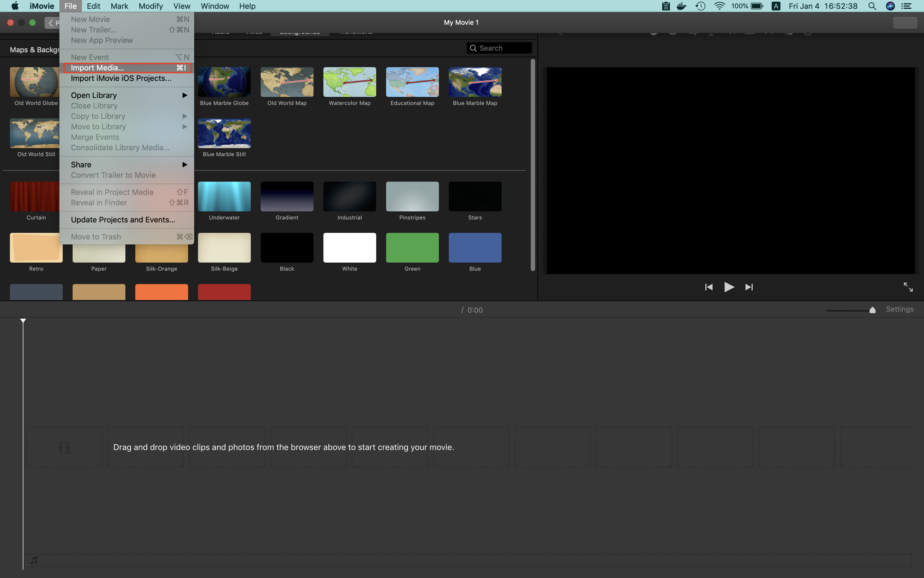
Task: Select Educational Map thumbnail
Action: tap(413, 82)
